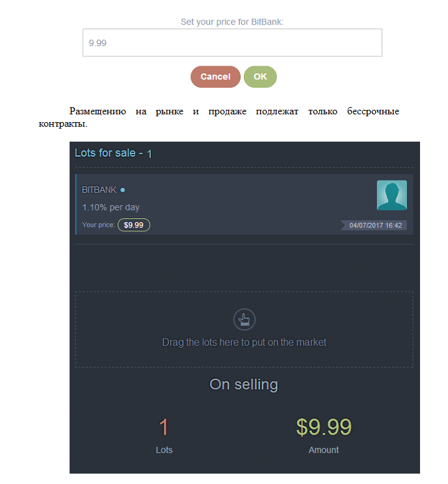Click the lot count beside Lots for sale

point(150,154)
